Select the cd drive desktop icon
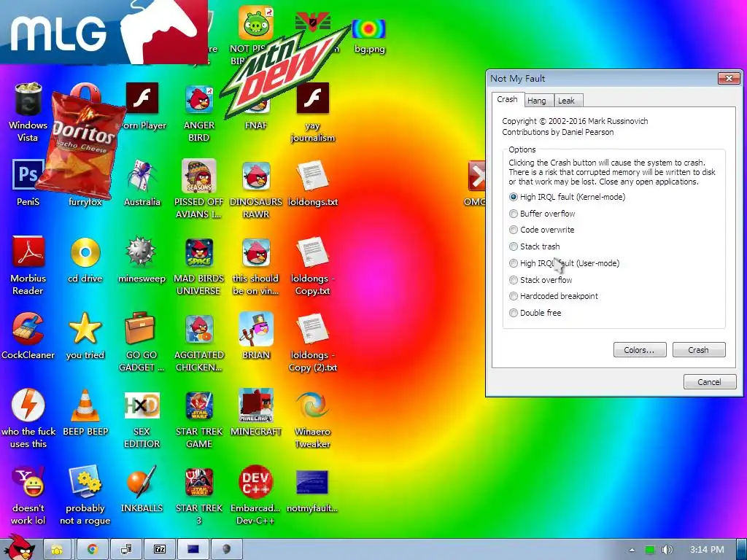Viewport: 747px width, 560px height. (85, 252)
